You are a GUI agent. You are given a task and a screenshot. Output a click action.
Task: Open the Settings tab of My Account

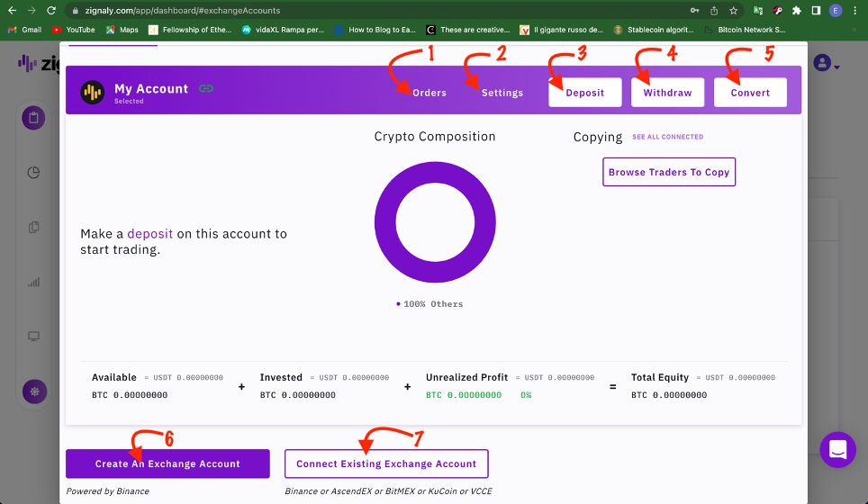[x=502, y=93]
